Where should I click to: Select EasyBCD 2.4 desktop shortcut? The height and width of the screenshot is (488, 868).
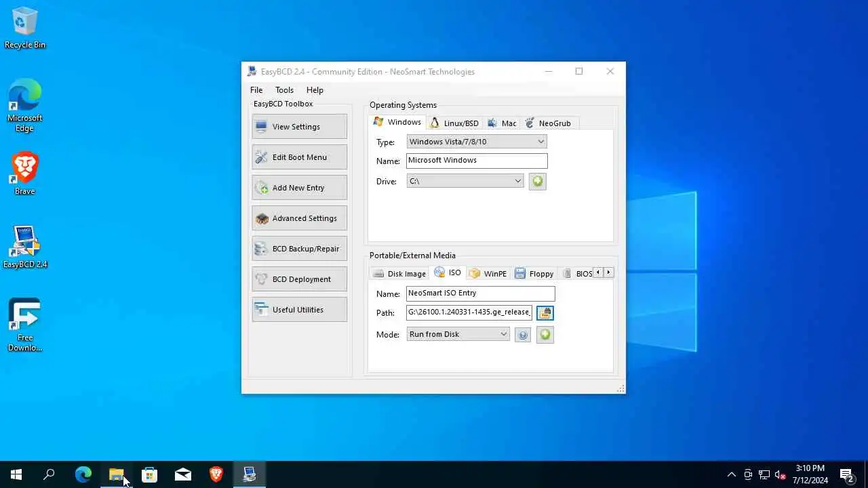click(x=25, y=247)
